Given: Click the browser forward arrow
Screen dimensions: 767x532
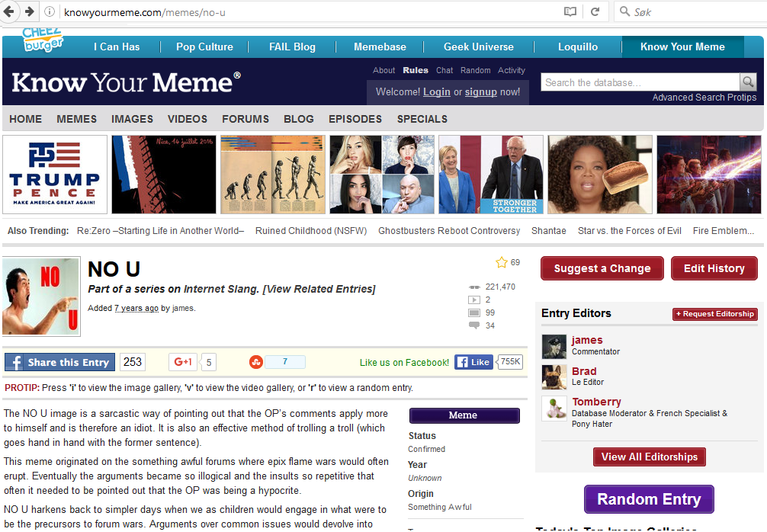Looking at the screenshot, I should click(x=30, y=11).
